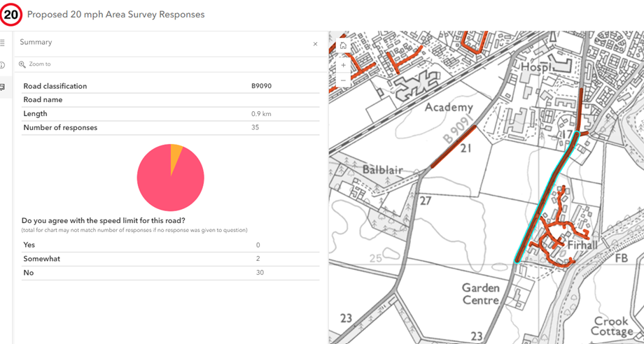Click the 'Somewhat' response row
The image size is (644, 344).
pyautogui.click(x=170, y=259)
